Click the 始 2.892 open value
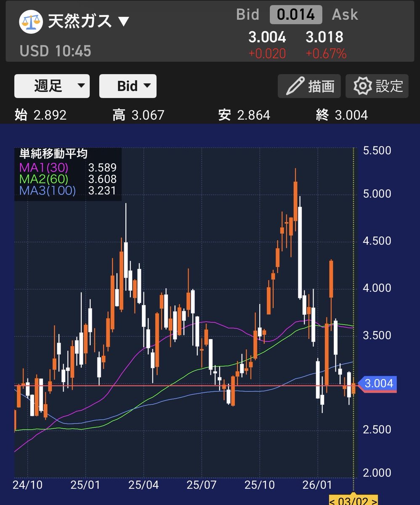The height and width of the screenshot is (505, 420). tap(40, 115)
